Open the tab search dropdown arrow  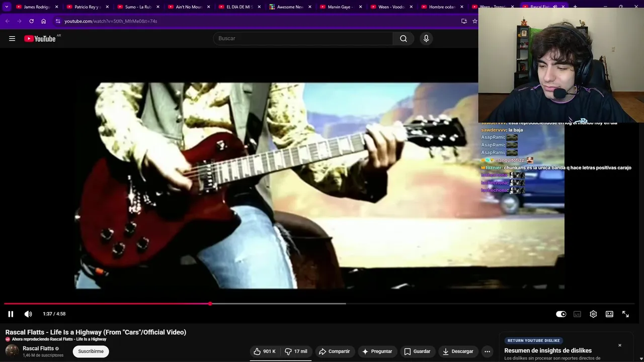[x=7, y=7]
